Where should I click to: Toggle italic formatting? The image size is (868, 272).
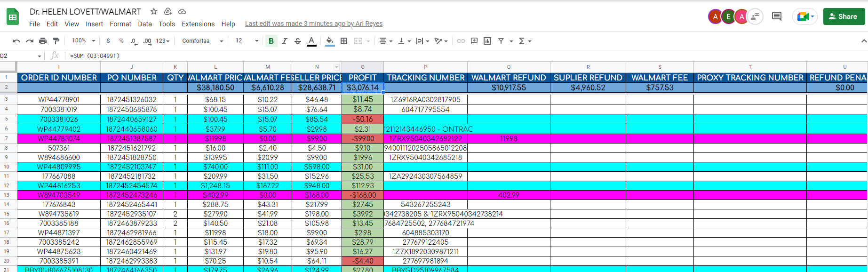point(285,41)
